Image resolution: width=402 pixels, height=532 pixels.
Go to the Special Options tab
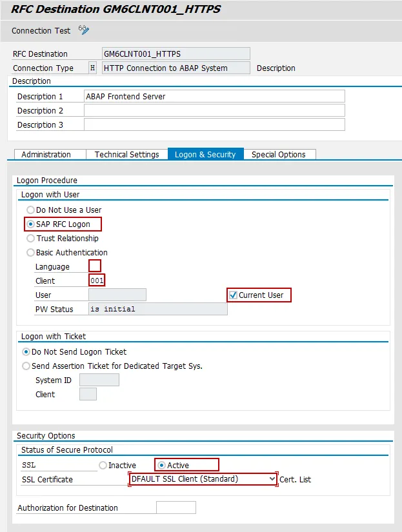278,154
